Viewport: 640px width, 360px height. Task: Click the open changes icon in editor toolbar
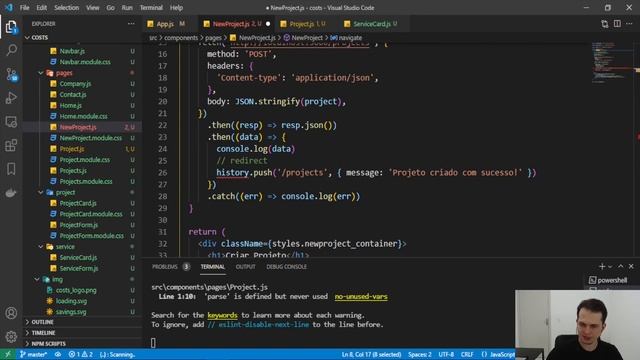click(604, 24)
